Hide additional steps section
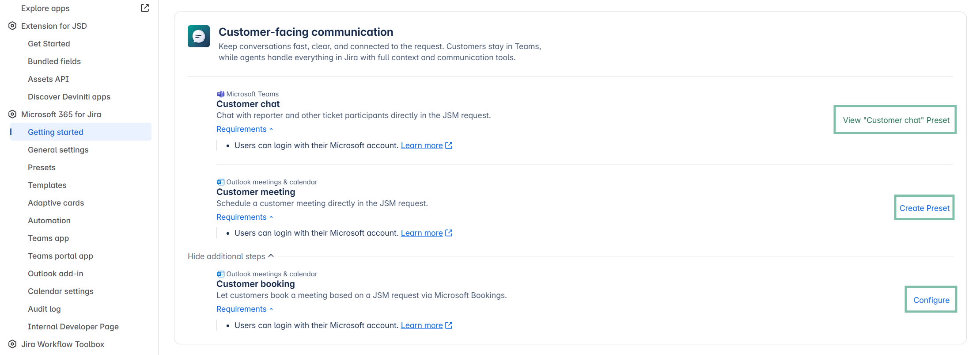The image size is (980, 355). click(x=231, y=256)
